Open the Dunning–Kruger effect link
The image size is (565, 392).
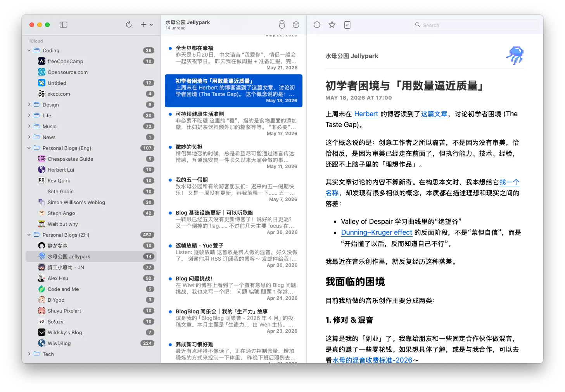point(377,232)
